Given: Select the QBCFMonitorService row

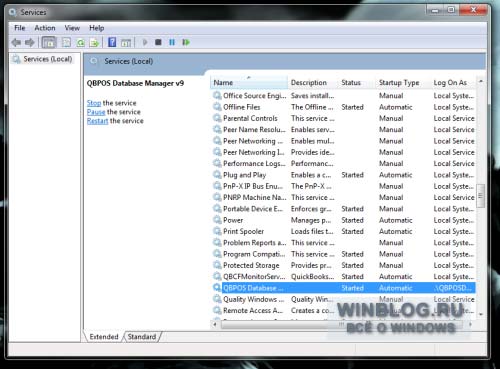Looking at the screenshot, I should tap(343, 276).
